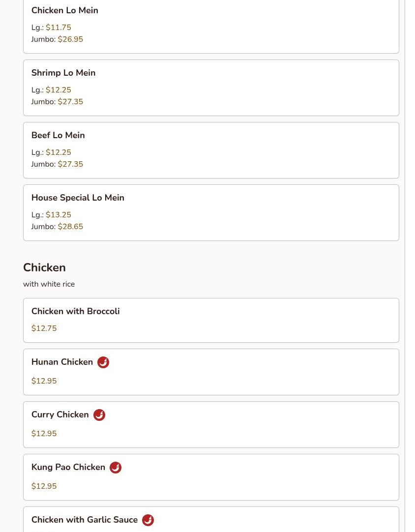Open the Chicken Lo Mein menu item
The width and height of the screenshot is (415, 532).
coord(65,10)
